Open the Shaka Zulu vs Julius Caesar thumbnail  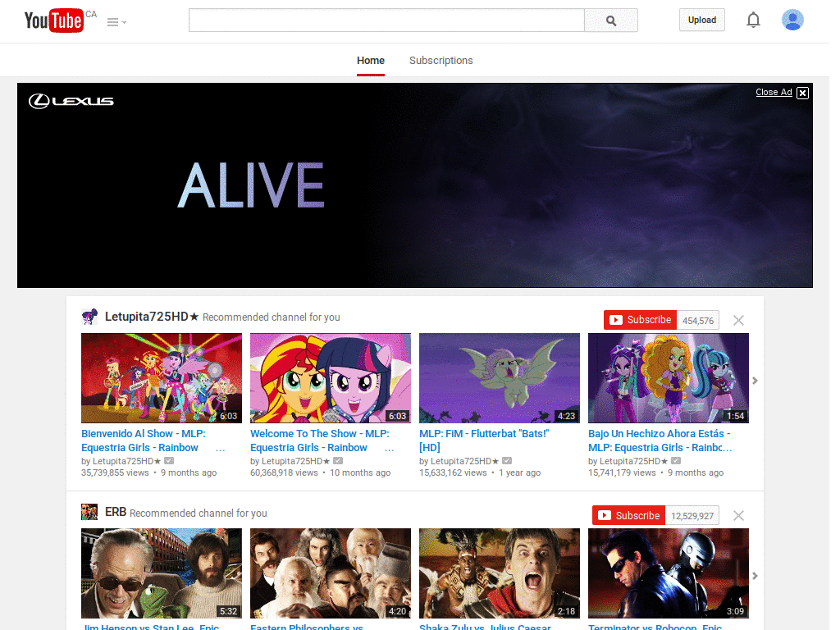[500, 573]
